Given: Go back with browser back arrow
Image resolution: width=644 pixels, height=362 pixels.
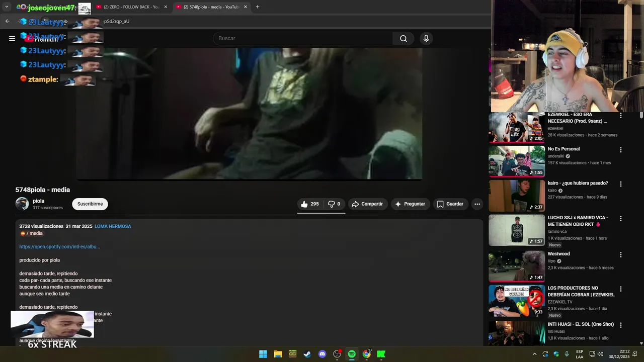Looking at the screenshot, I should click(x=7, y=21).
